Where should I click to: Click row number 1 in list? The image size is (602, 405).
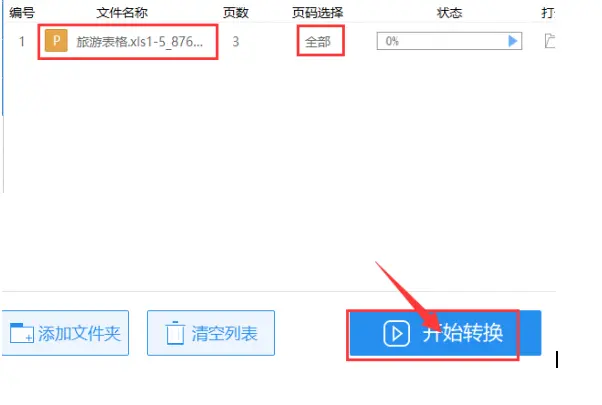coord(22,41)
